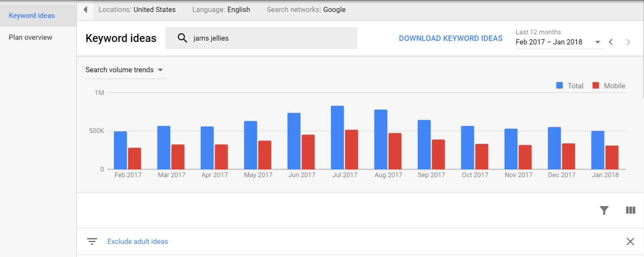Go to the next date range period

[628, 42]
